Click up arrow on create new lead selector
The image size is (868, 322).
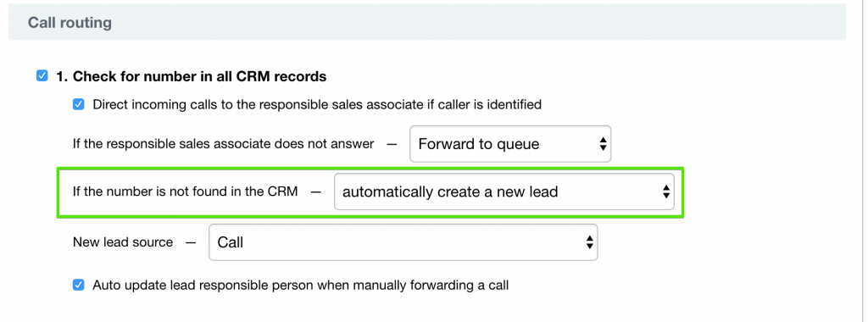click(x=666, y=189)
